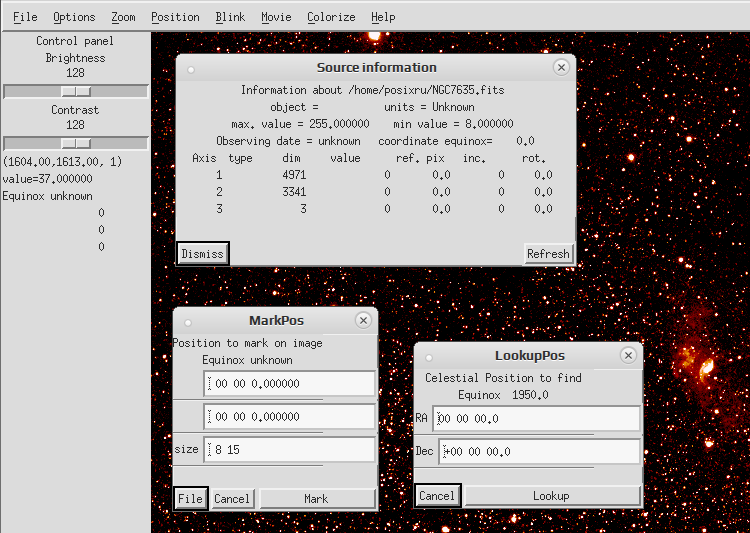
Task: Open the Zoom menu
Action: point(123,17)
